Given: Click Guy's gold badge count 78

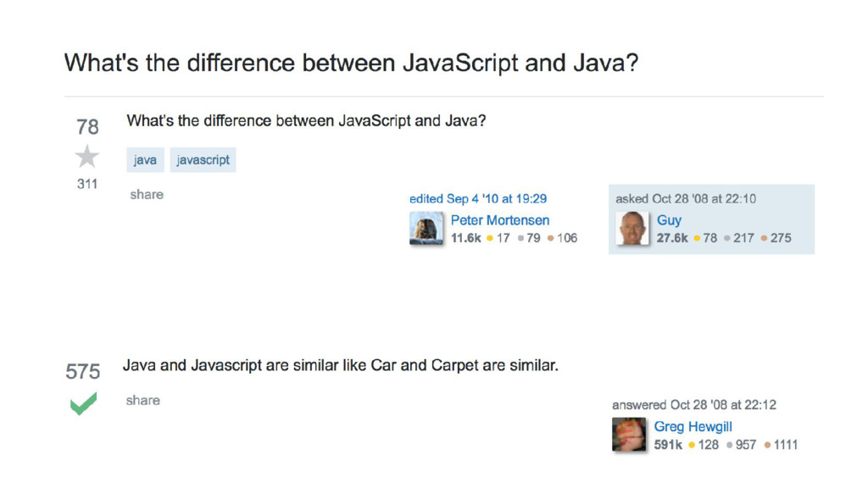Looking at the screenshot, I should [709, 238].
